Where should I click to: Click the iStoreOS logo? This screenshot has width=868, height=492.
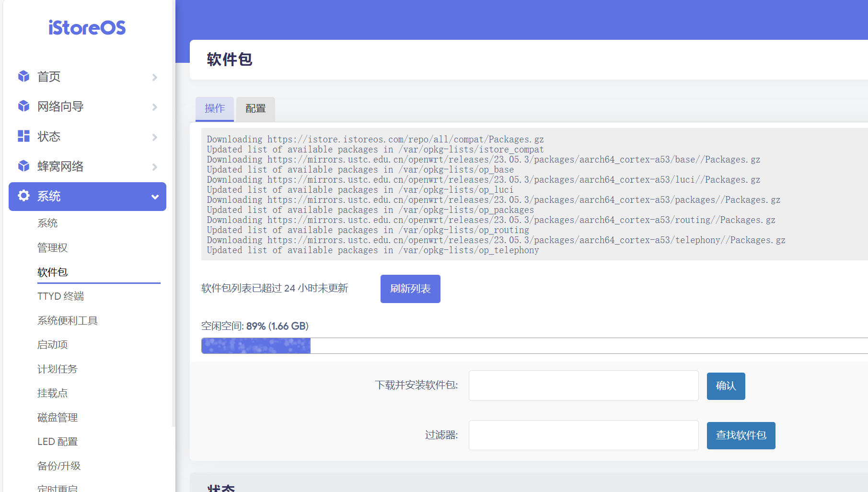tap(87, 28)
